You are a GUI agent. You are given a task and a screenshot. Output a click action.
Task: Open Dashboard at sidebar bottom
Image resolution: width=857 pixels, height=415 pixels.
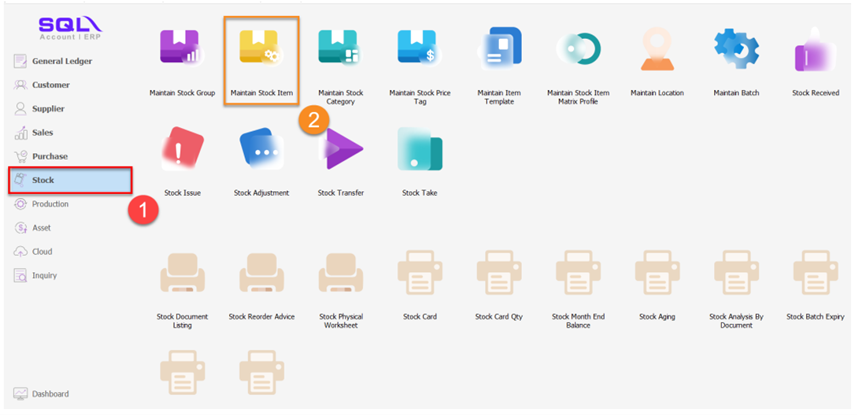point(49,394)
